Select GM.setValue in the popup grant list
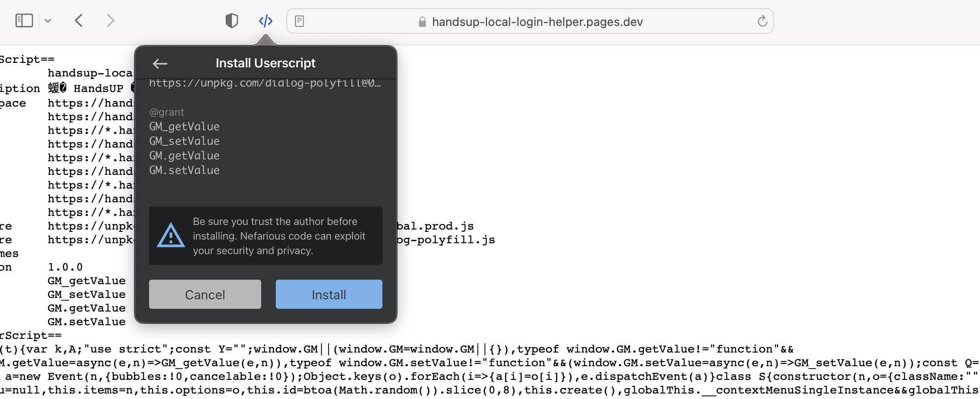This screenshot has height=399, width=980. pyautogui.click(x=184, y=170)
